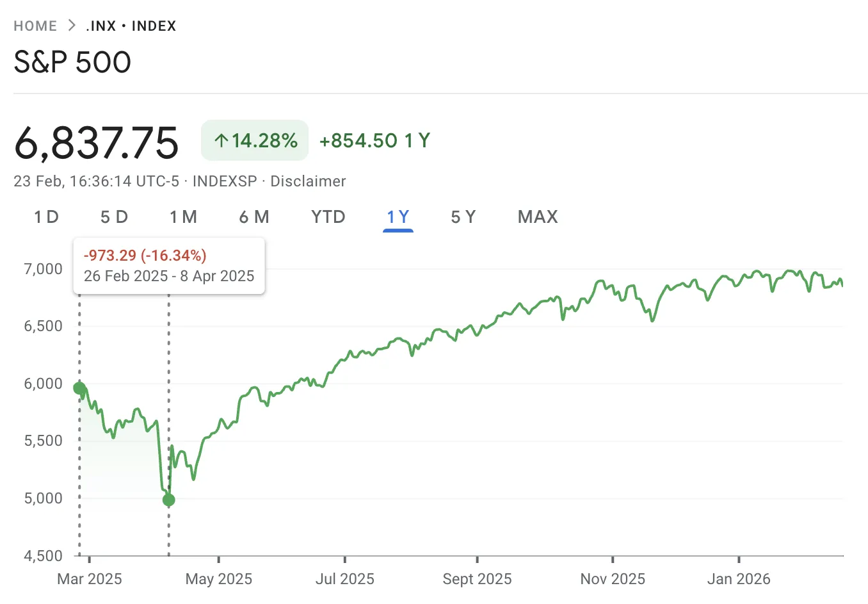Switch to the 5D chart view
Screen dimensions: 868x604
click(x=114, y=217)
